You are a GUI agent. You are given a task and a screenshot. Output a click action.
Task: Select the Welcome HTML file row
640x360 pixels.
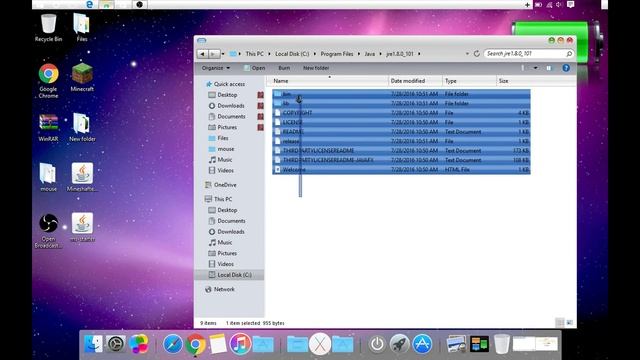click(x=401, y=169)
